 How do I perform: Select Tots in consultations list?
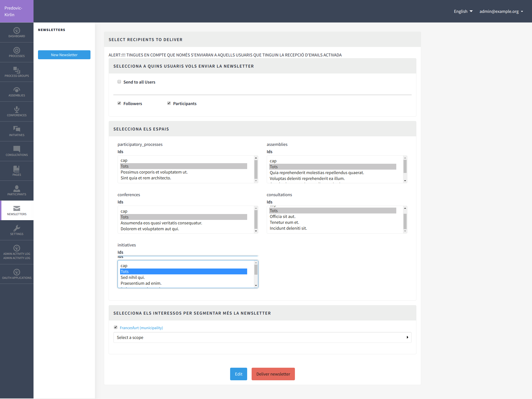click(333, 211)
